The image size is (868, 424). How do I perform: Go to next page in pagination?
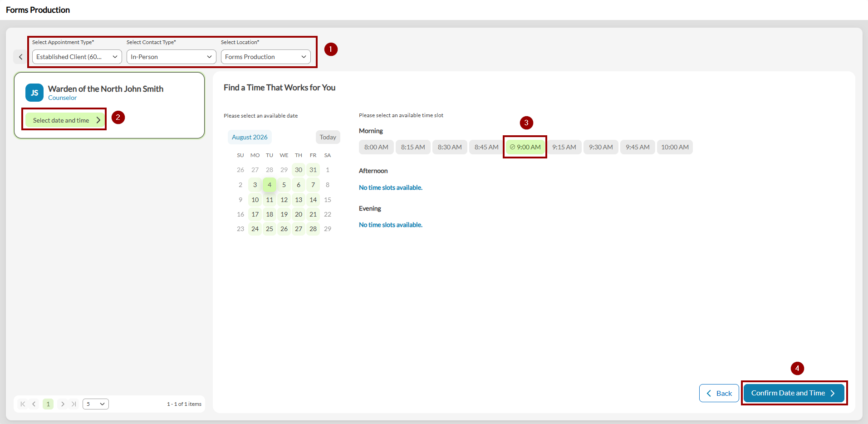point(63,404)
